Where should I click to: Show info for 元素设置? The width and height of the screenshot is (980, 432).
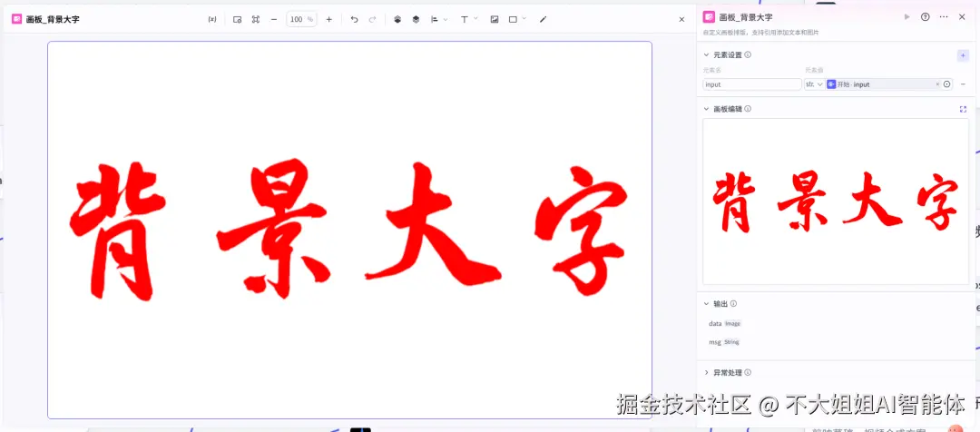click(748, 55)
